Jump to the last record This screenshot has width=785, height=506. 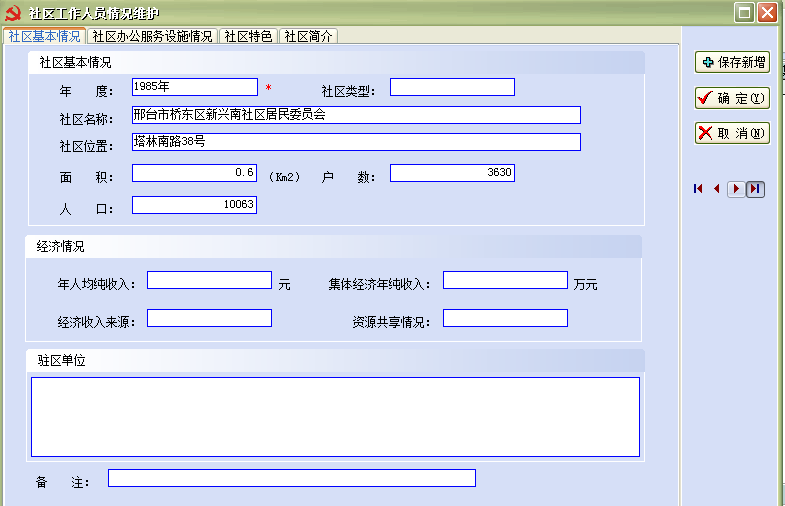[755, 189]
